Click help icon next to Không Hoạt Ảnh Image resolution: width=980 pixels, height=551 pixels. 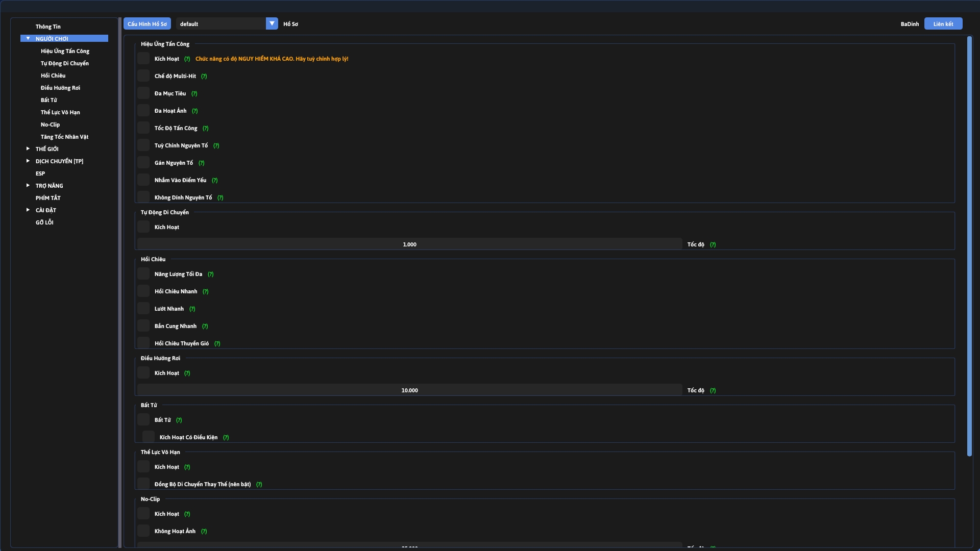(204, 532)
